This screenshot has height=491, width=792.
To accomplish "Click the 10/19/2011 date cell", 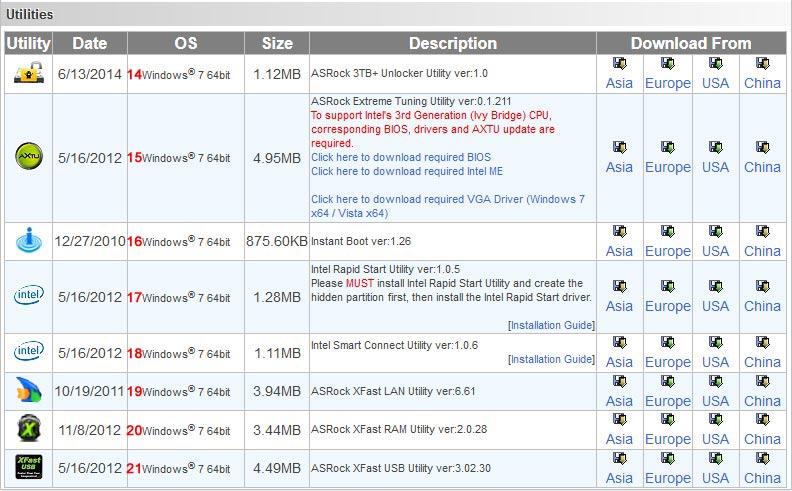I will [89, 391].
